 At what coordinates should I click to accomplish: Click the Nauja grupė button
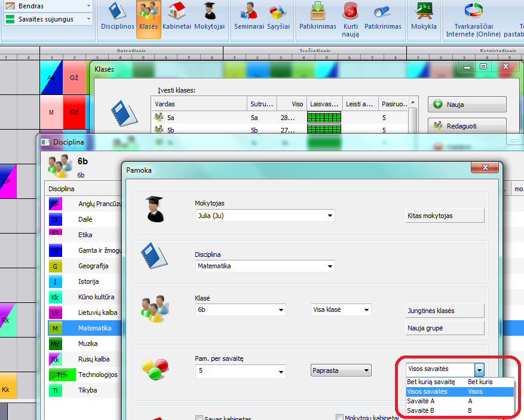point(445,328)
